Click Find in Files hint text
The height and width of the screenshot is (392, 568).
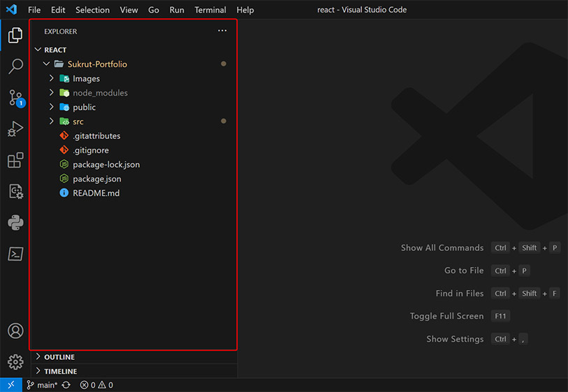[x=459, y=293]
